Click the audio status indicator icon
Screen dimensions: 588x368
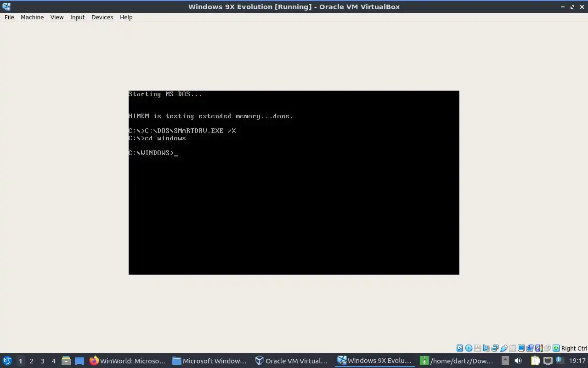486,348
